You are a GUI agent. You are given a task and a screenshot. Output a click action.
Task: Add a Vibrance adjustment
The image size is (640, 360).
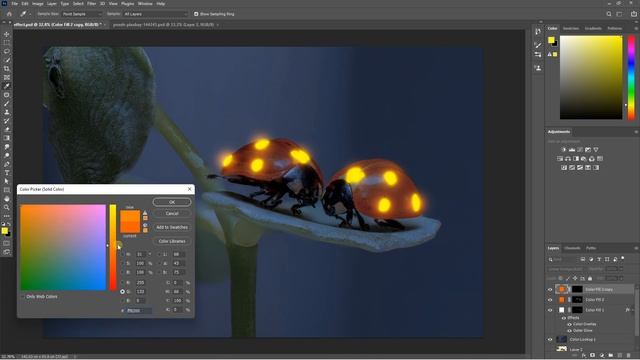[596, 150]
